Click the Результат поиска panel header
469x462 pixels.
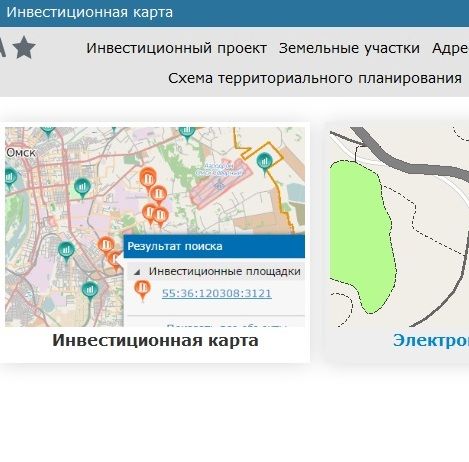coord(214,246)
